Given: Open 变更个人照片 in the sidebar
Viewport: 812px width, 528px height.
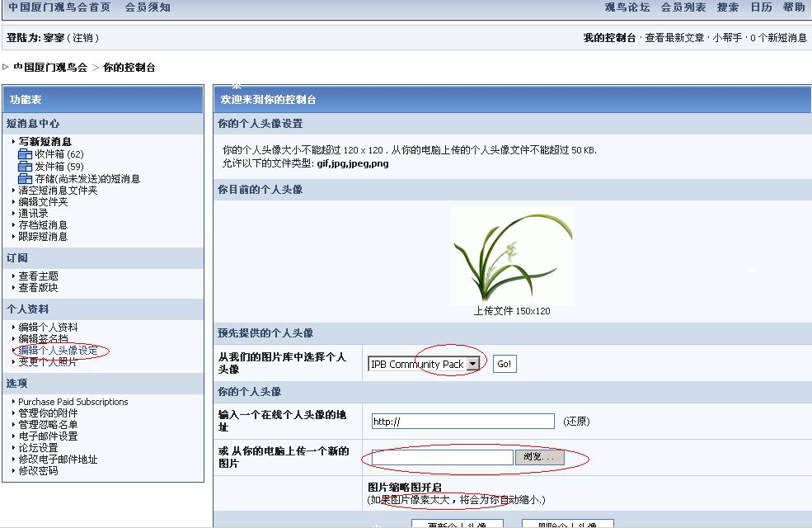Looking at the screenshot, I should [48, 361].
